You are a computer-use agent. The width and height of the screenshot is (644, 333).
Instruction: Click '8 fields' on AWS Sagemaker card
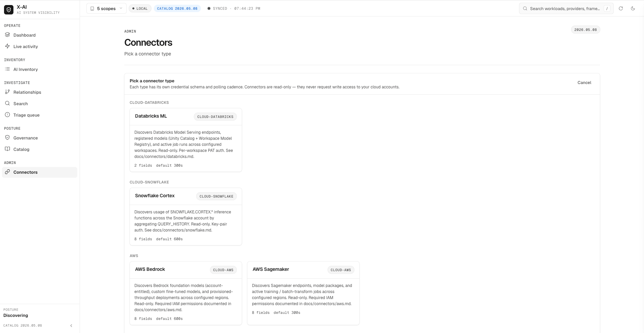point(261,313)
